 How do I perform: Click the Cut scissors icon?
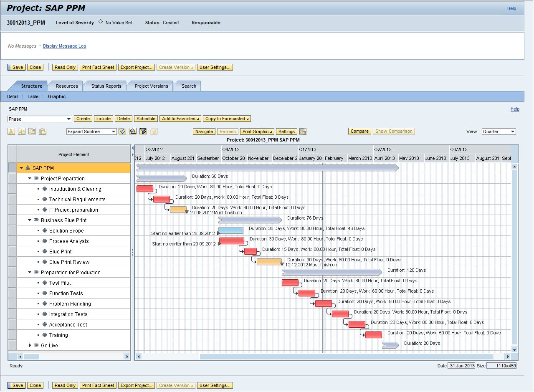[11, 132]
